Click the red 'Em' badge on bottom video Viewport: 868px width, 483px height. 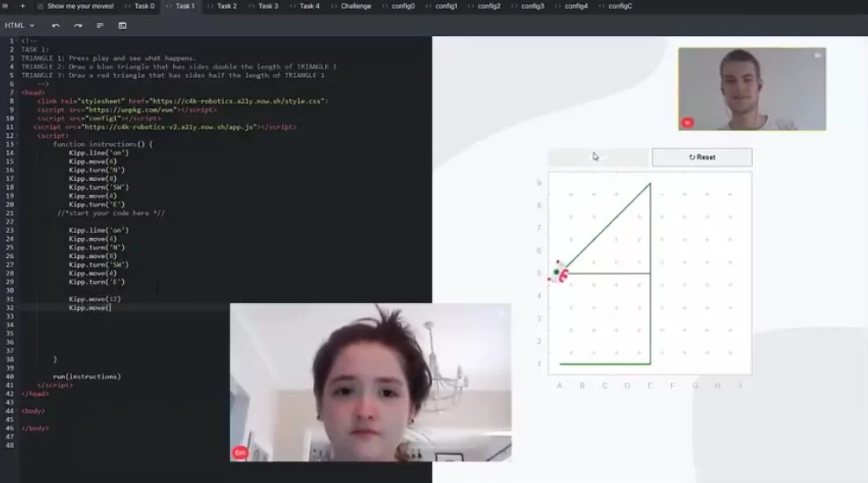pos(240,452)
